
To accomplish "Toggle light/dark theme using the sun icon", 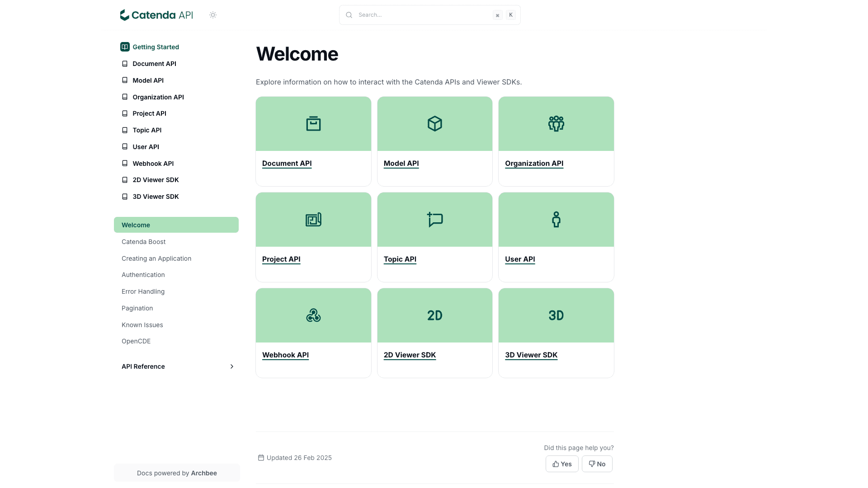I will coord(212,15).
